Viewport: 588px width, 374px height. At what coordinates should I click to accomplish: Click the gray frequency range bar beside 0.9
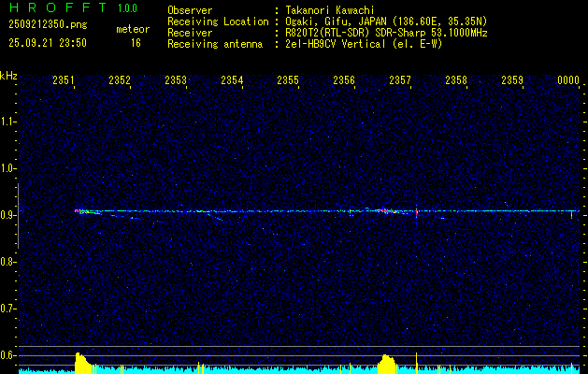click(x=18, y=216)
